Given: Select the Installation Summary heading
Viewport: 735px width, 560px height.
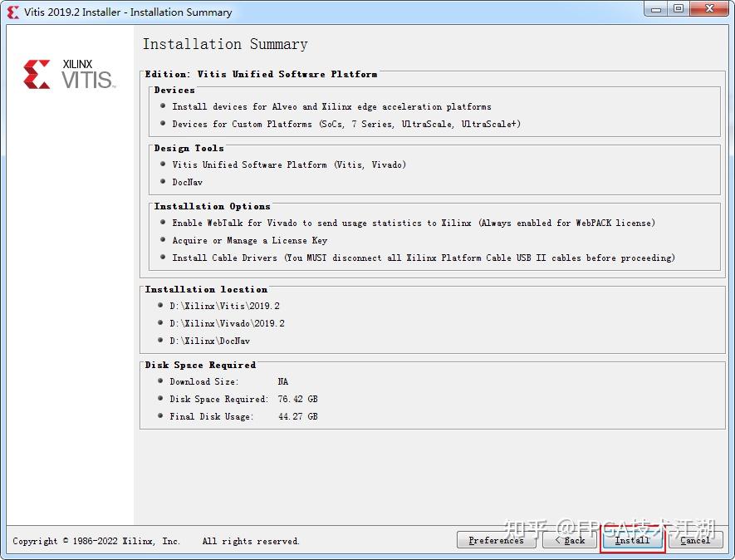Looking at the screenshot, I should click(225, 44).
